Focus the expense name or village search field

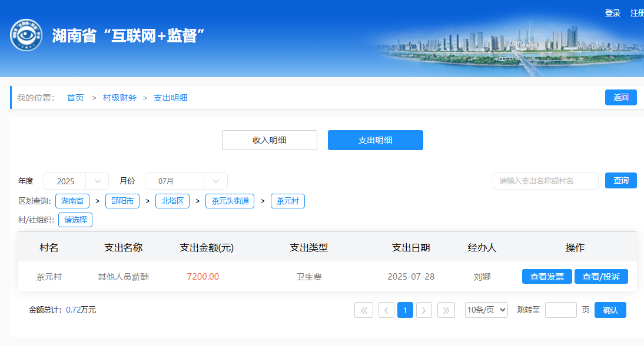coord(545,181)
